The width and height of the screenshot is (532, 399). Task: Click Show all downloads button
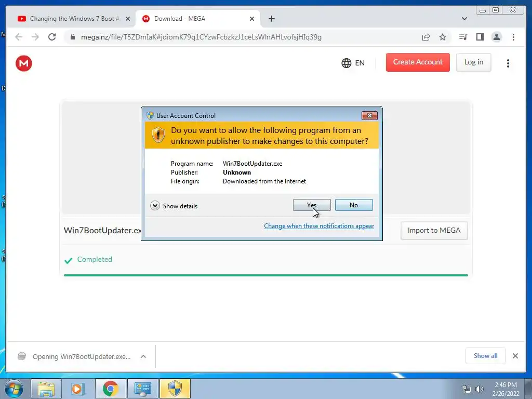click(486, 356)
